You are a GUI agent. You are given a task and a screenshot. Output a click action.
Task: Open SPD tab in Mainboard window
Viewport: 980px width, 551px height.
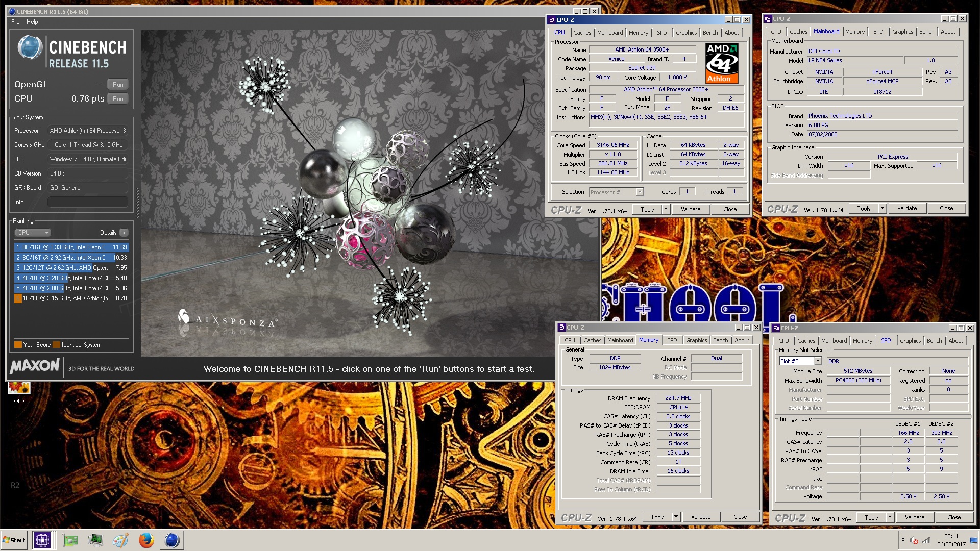(878, 32)
